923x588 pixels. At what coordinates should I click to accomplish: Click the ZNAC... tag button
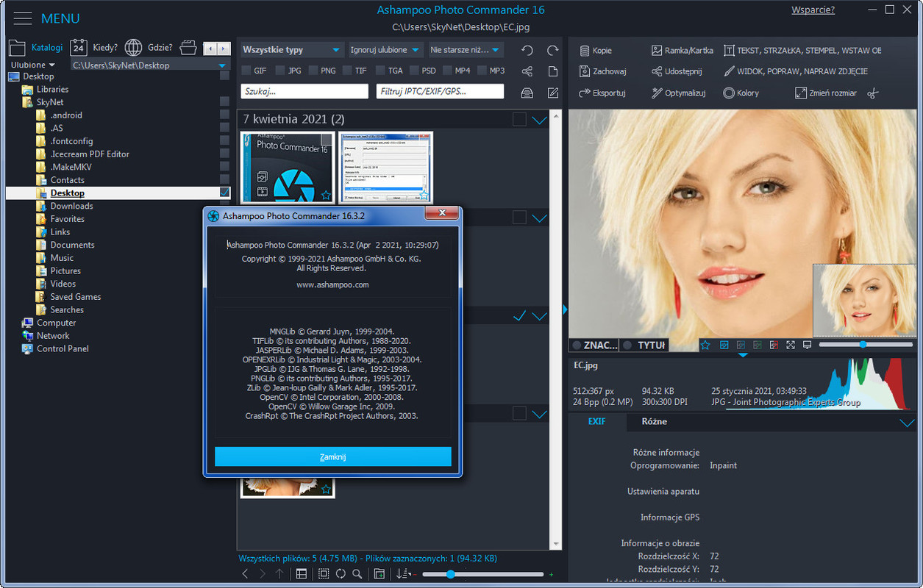point(594,345)
